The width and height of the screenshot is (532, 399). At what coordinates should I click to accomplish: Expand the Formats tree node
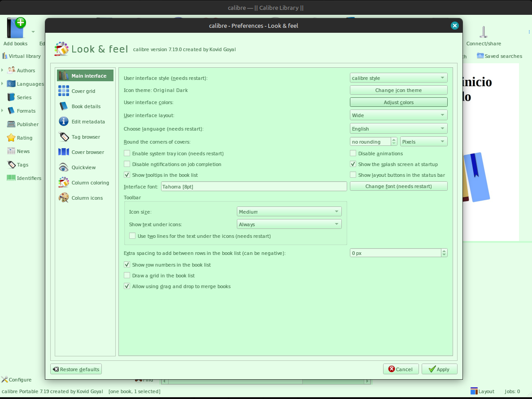2,111
